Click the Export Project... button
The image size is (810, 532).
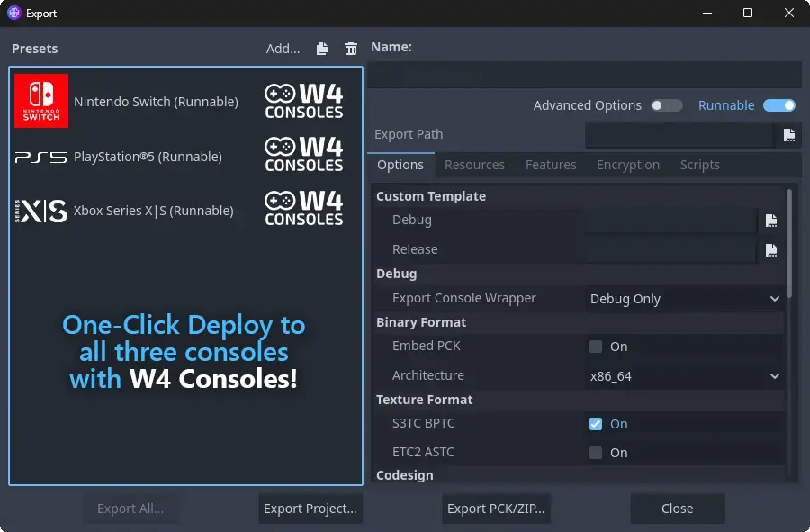coord(310,509)
